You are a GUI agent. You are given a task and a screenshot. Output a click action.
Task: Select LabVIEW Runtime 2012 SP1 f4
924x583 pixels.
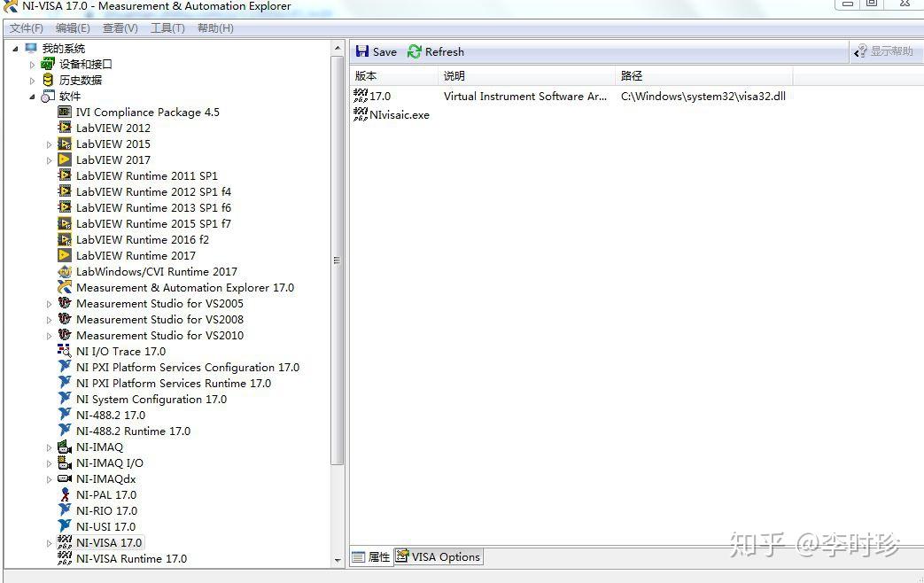pos(153,191)
